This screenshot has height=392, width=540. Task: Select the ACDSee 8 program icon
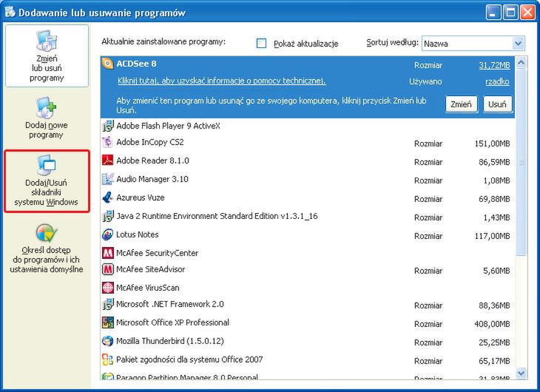(x=107, y=64)
